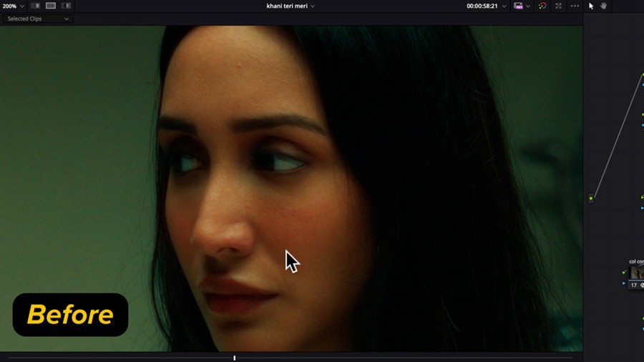Expand the bypass icon dropdown arrow

(x=528, y=6)
